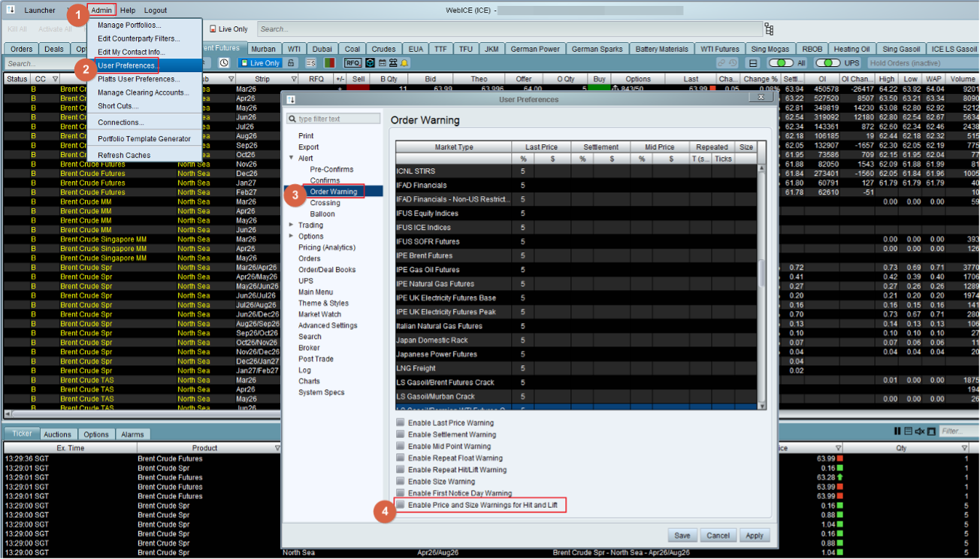Screen dimensions: 980x559
Task: Expand the Options preferences node
Action: 292,237
